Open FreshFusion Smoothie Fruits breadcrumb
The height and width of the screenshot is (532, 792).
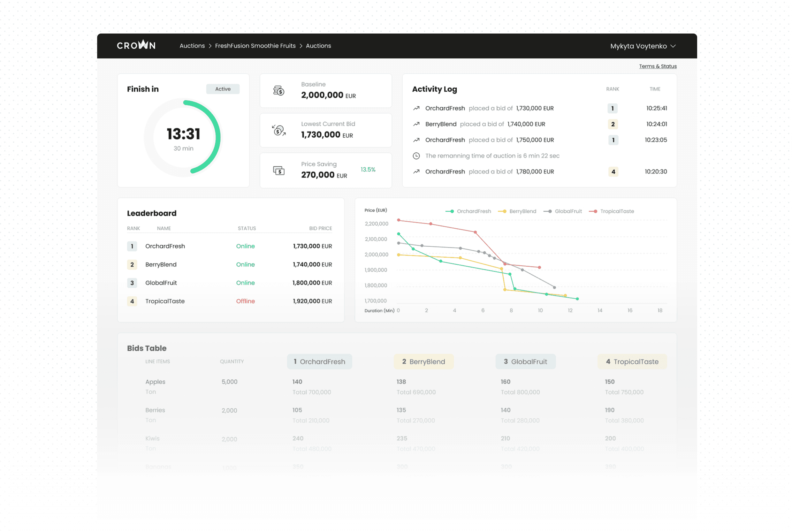pyautogui.click(x=255, y=46)
